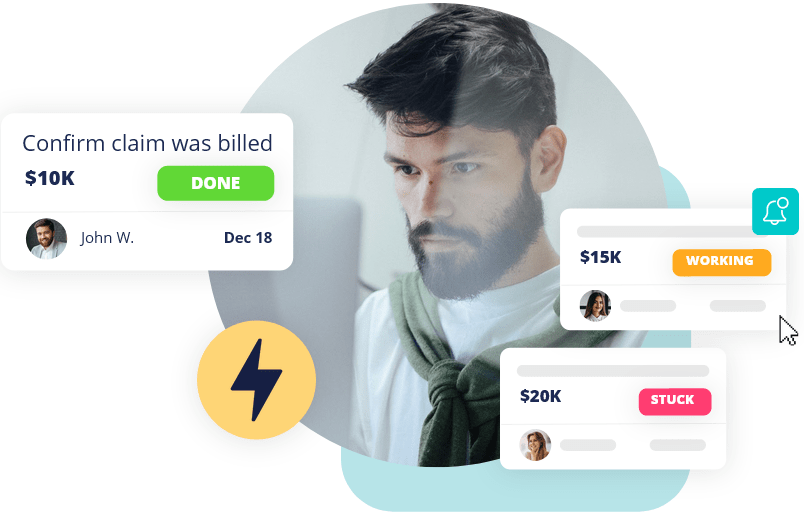Click the yellow lightning bolt icon

[256, 380]
